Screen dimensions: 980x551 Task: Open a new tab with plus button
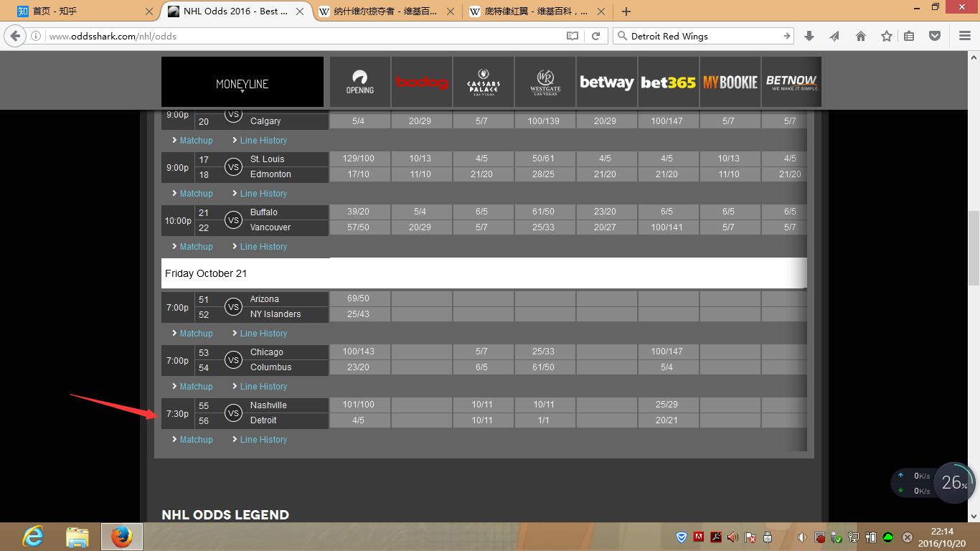tap(626, 11)
